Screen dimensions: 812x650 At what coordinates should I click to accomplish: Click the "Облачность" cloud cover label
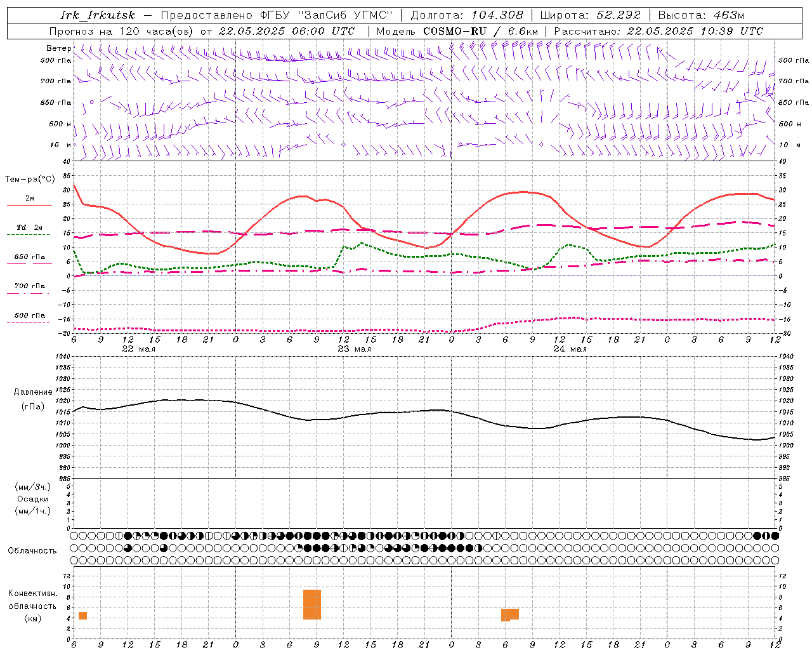click(32, 551)
